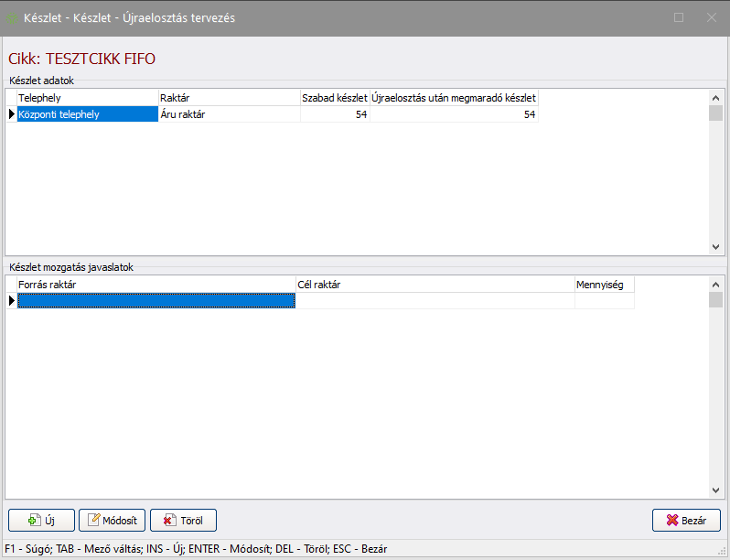Click the Szabad készlet column header
The image size is (730, 560).
click(x=335, y=97)
